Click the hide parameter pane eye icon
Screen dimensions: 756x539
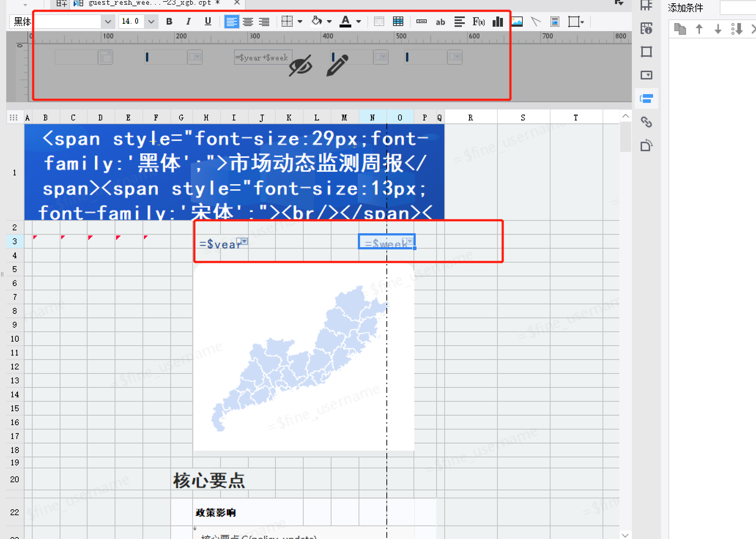(x=301, y=66)
